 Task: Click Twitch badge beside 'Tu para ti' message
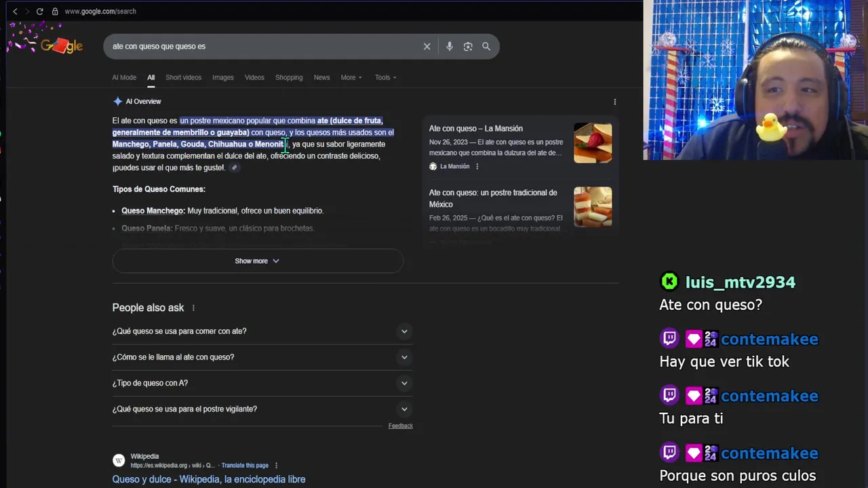point(669,395)
